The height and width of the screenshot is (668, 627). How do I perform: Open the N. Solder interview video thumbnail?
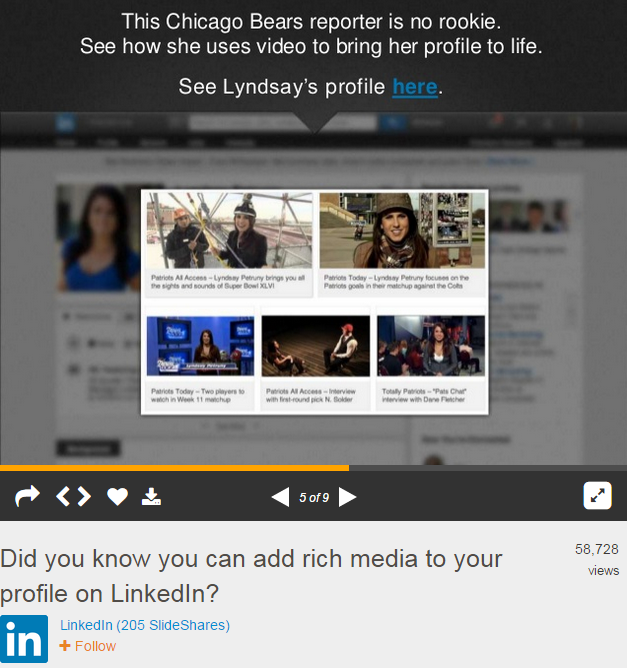pyautogui.click(x=315, y=346)
